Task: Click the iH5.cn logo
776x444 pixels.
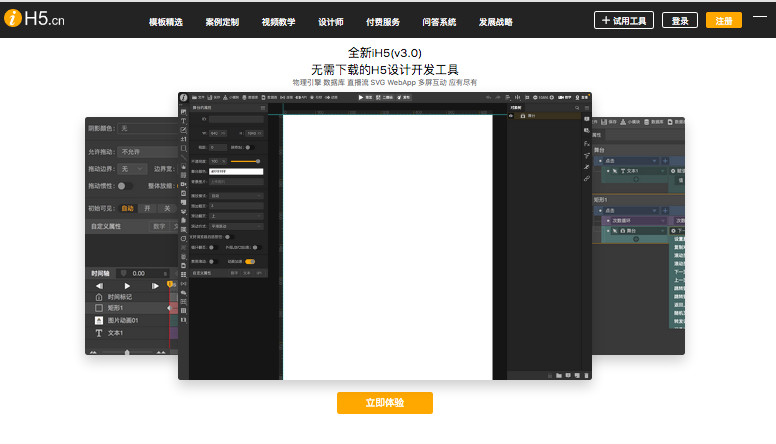Action: 34,19
